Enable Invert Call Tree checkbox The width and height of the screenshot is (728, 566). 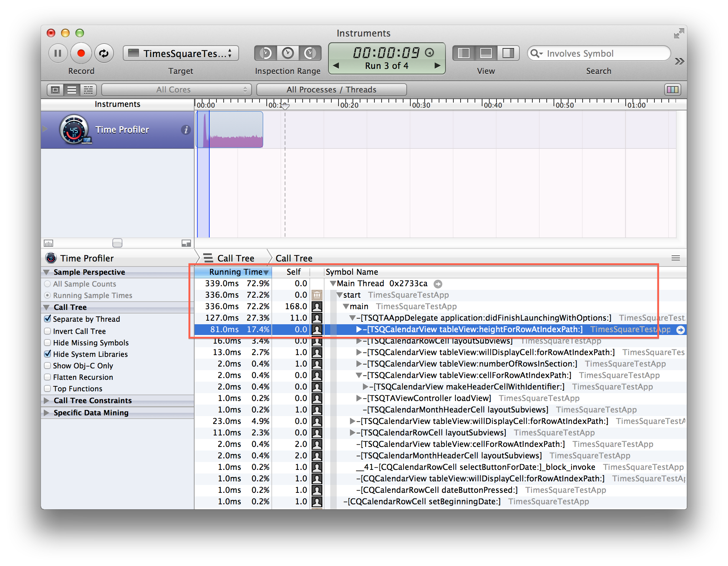47,331
